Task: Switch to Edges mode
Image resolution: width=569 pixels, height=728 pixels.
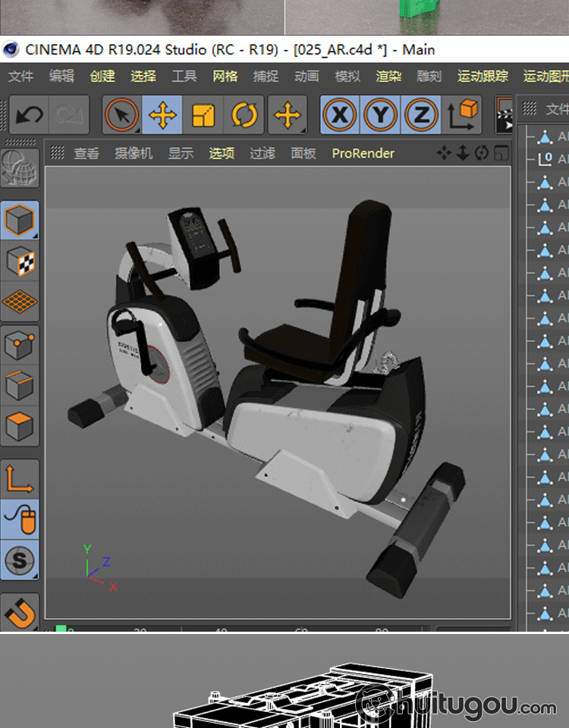Action: 20,385
